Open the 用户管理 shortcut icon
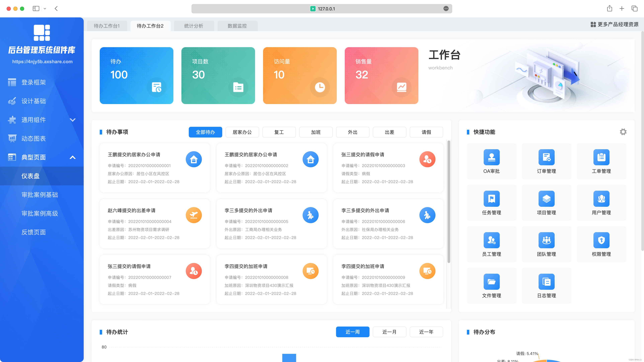 [x=601, y=199]
